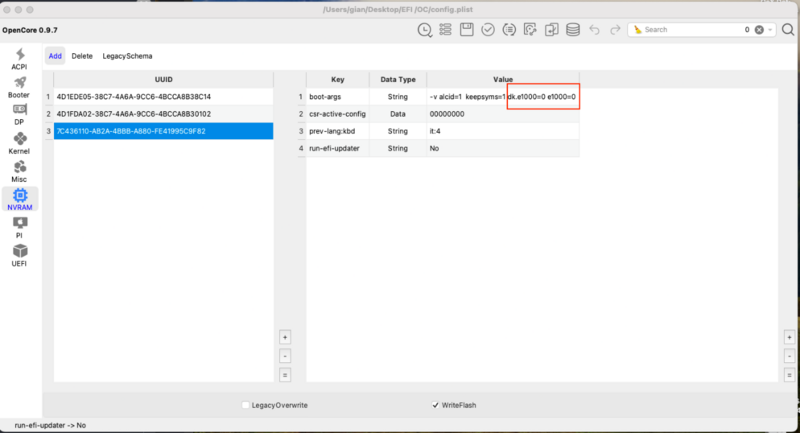
Task: Click the magnifying glass search icon
Action: click(788, 30)
